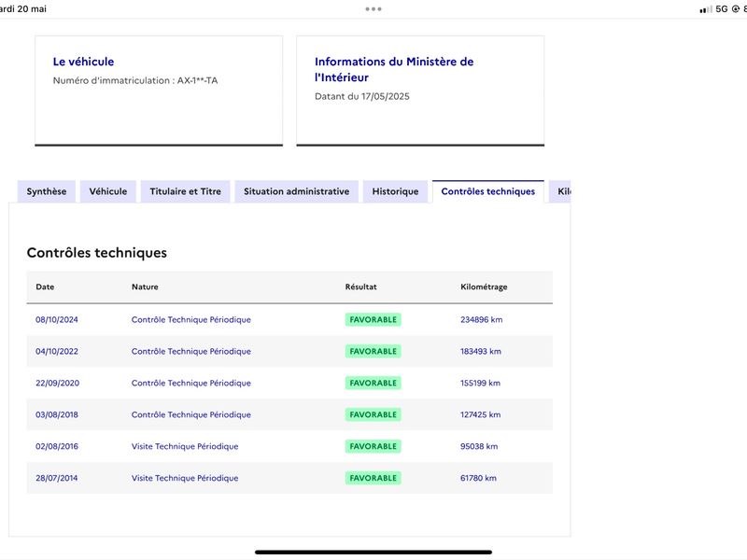Tap the date in the status bar
Viewport: 747px width, 560px height.
tap(22, 9)
